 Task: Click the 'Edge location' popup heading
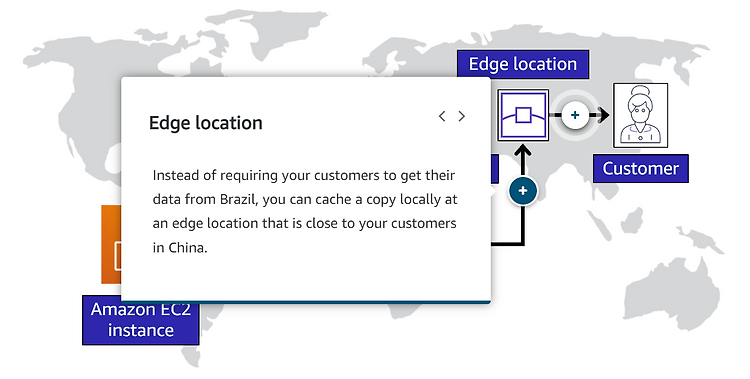206,123
